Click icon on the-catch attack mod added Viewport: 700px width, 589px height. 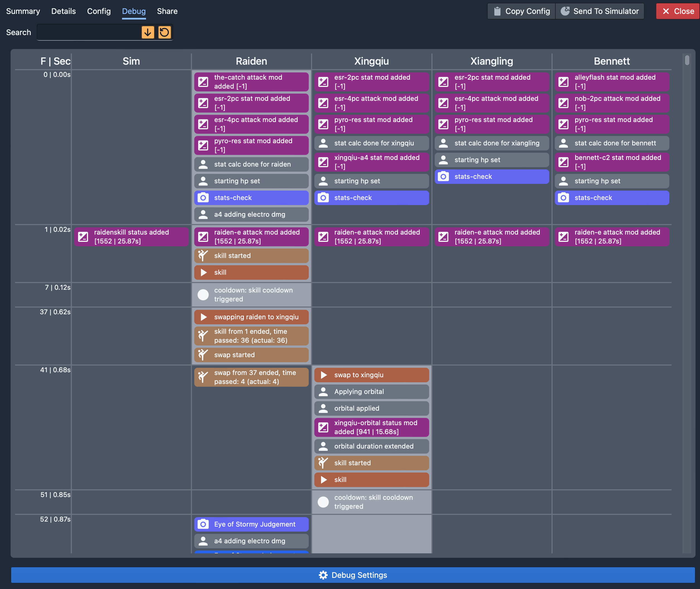pos(203,82)
